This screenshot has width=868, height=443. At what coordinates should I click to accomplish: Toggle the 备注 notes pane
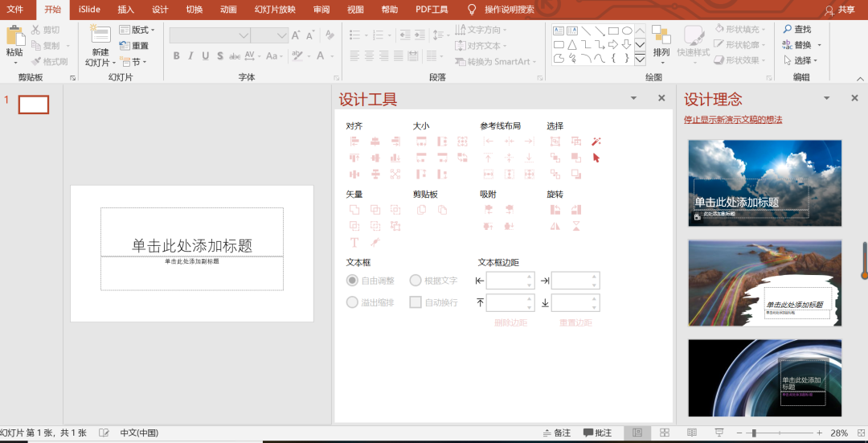click(557, 433)
